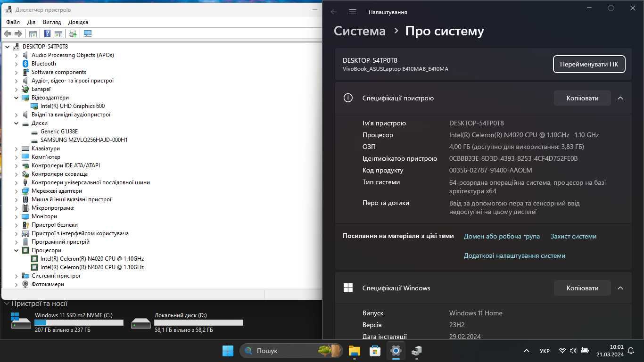Open the clock and date flyout
This screenshot has width=644, height=362.
610,351
